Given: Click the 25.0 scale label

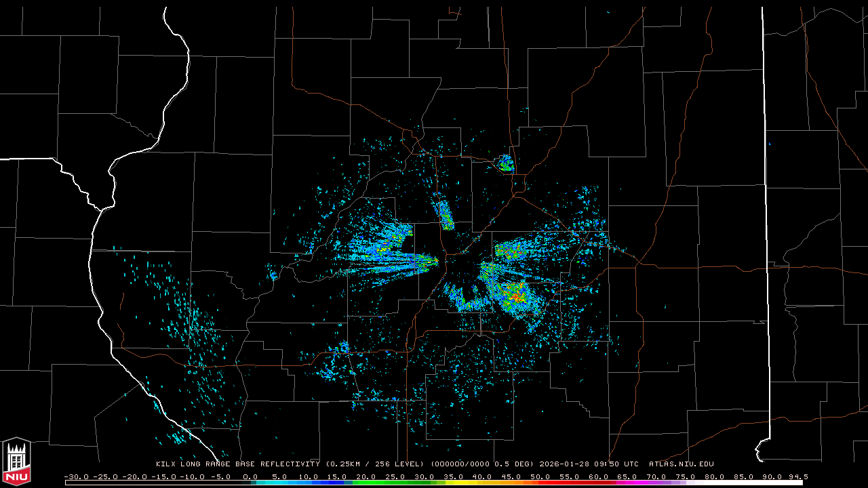Looking at the screenshot, I should click(x=395, y=476).
